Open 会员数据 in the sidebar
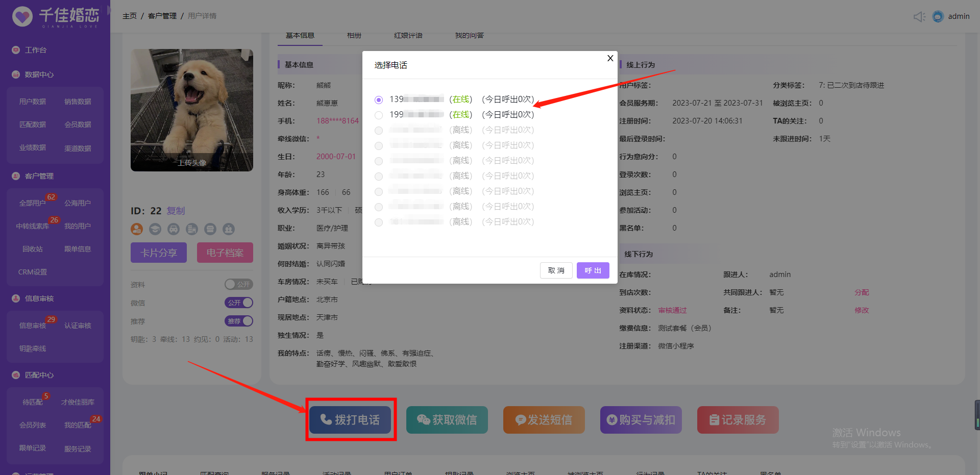The height and width of the screenshot is (475, 980). [78, 124]
